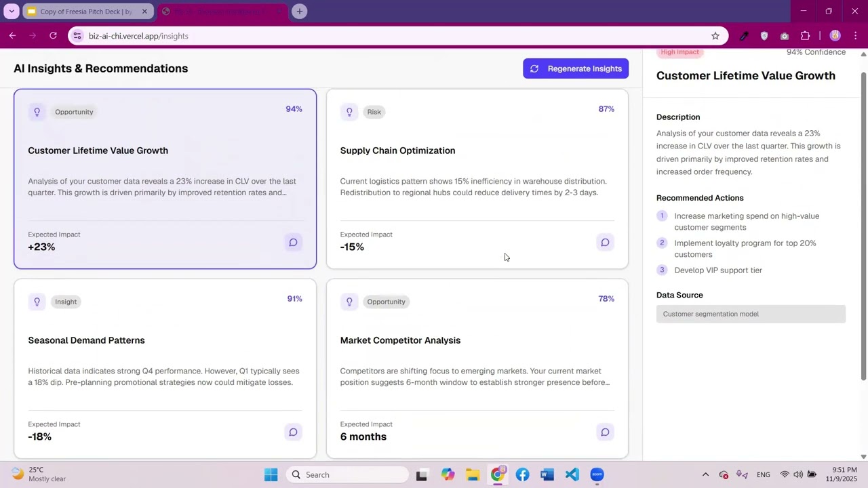Image resolution: width=868 pixels, height=488 pixels.
Task: Click the Regenerate Insights button
Action: click(576, 68)
